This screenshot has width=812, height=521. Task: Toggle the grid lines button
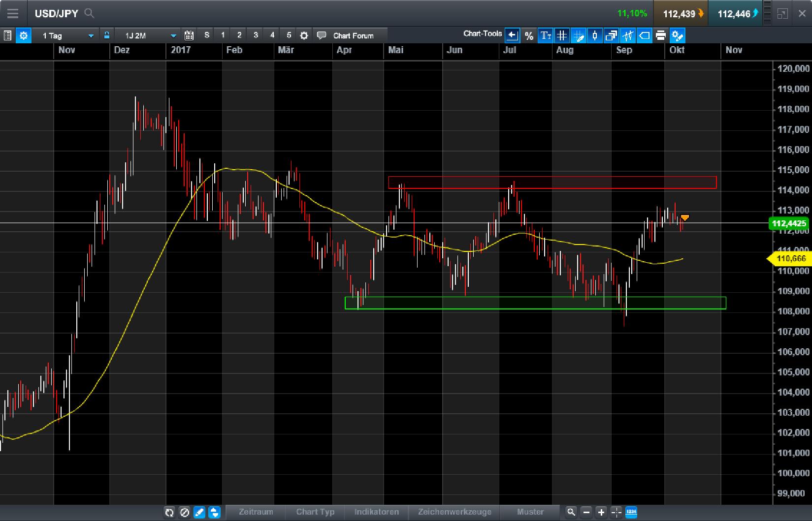(x=562, y=35)
